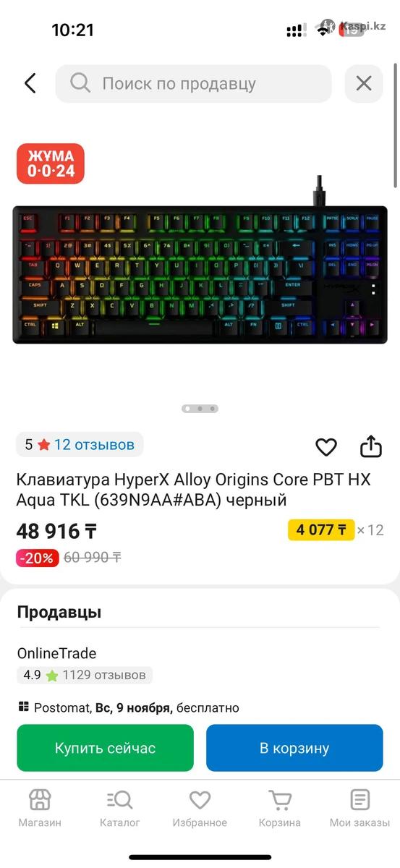Screen dimensions: 400x868
Task: Clear the search with the X icon
Action: [x=364, y=83]
